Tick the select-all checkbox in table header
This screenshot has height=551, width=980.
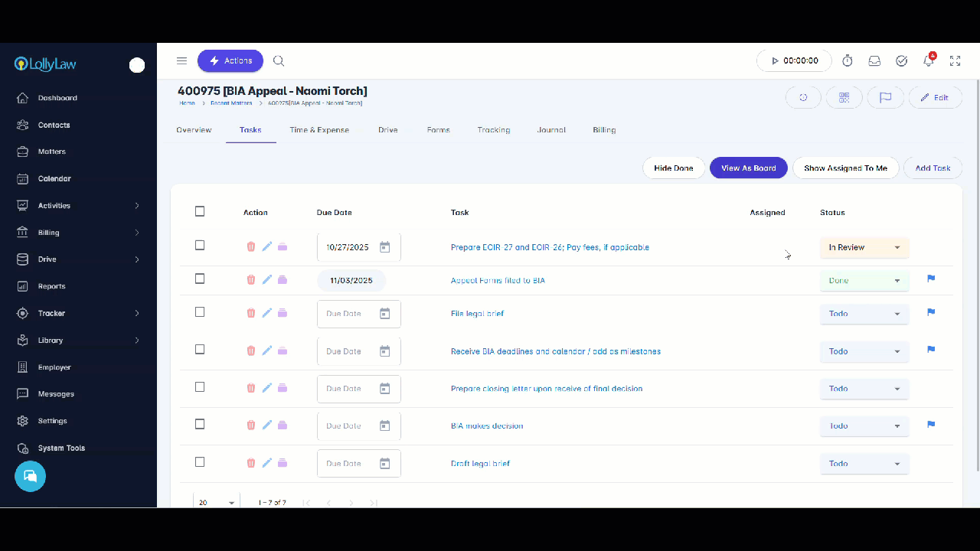click(200, 211)
